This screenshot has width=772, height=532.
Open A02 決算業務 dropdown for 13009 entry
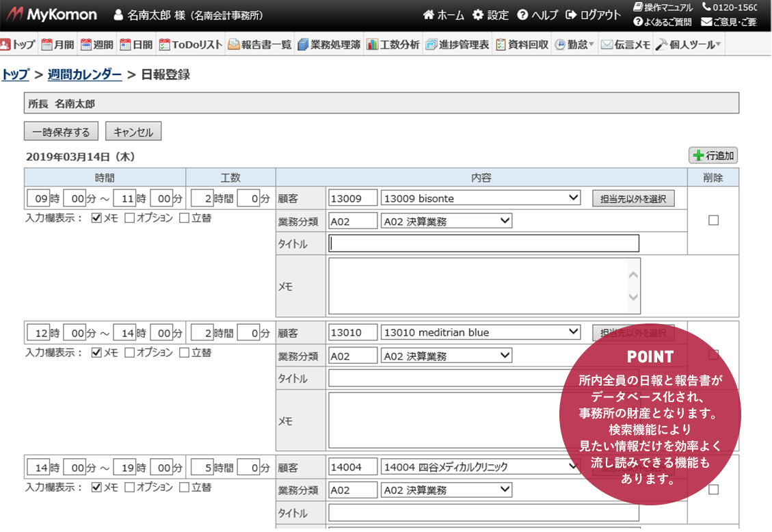click(x=447, y=222)
